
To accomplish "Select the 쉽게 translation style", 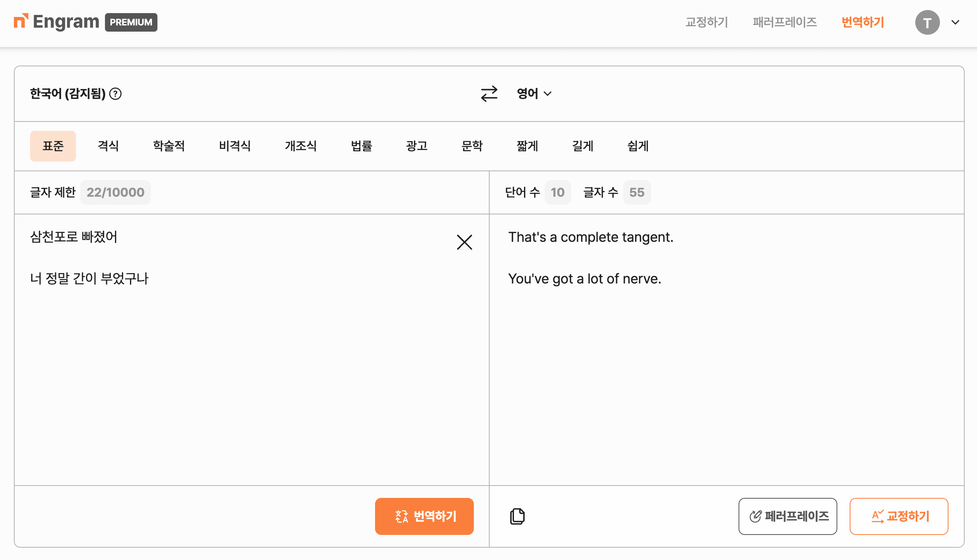I will click(638, 146).
